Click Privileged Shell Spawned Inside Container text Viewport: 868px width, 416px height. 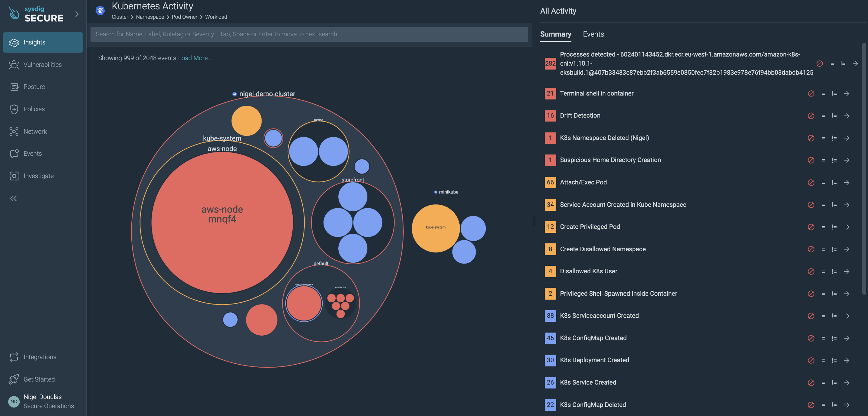tap(618, 294)
